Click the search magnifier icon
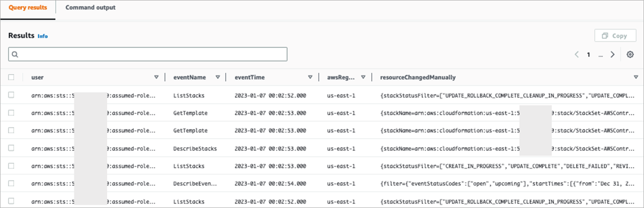 pyautogui.click(x=15, y=54)
